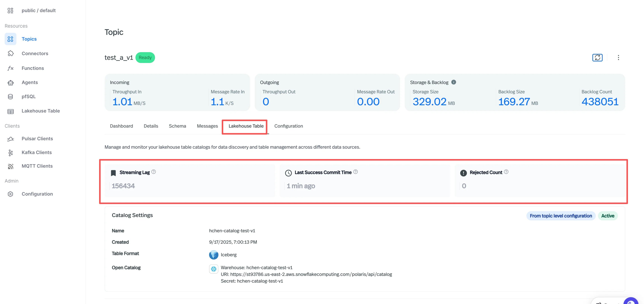Open Pulsar Clients page
The height and width of the screenshot is (304, 644).
click(37, 139)
